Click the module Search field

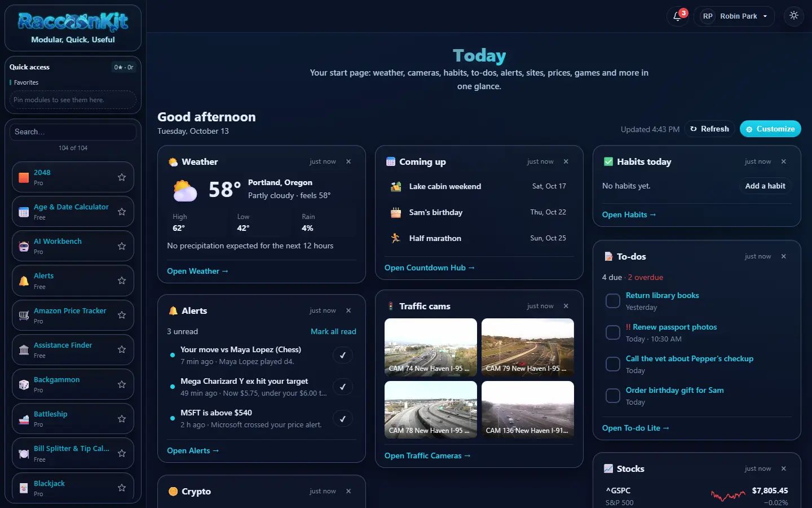click(73, 132)
